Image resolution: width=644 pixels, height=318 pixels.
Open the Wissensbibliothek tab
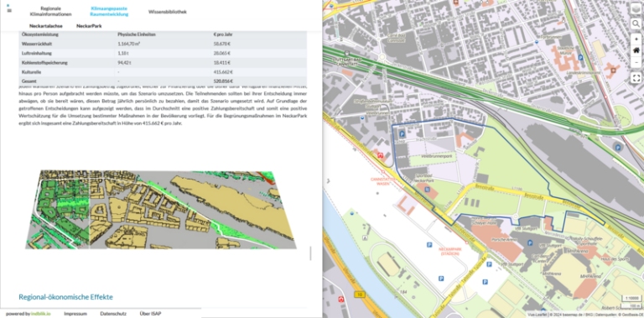[x=168, y=12]
